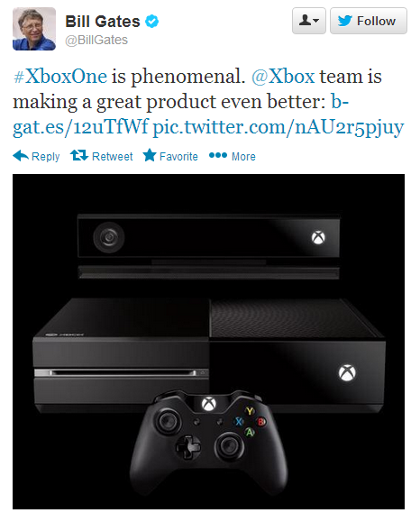Click the Twitter bird icon in Follow button

[345, 21]
